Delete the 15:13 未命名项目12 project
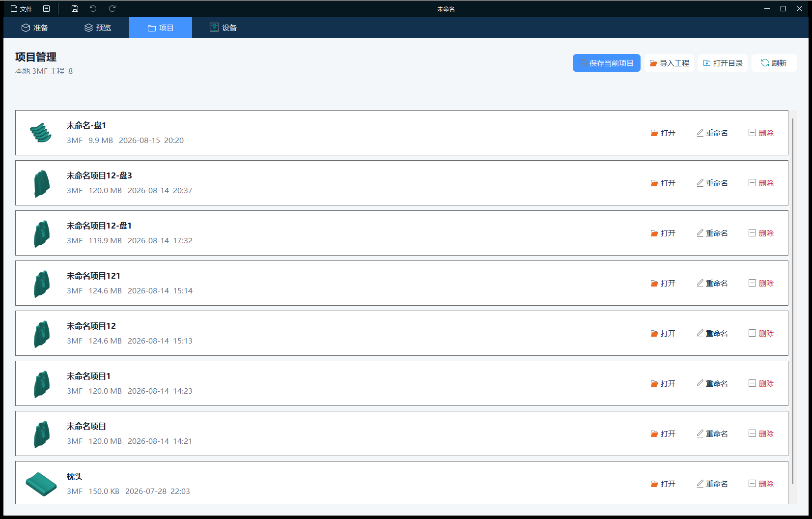The image size is (812, 519). (x=761, y=333)
